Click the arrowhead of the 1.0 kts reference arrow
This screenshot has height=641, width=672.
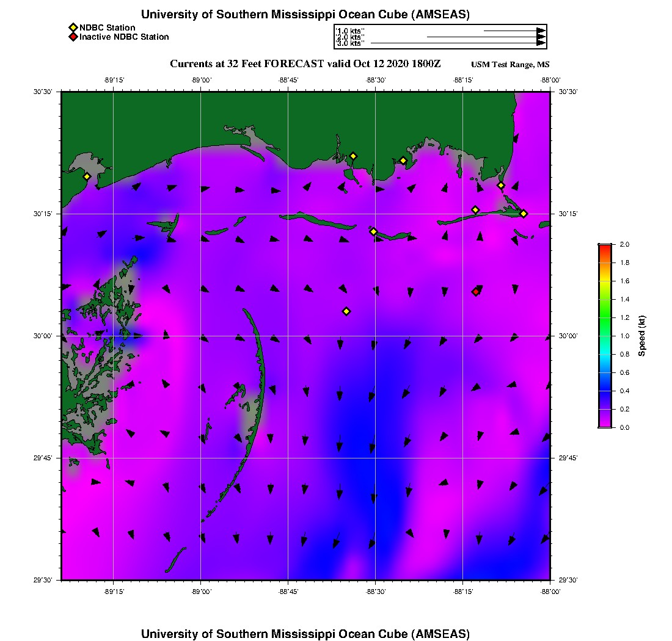click(541, 31)
